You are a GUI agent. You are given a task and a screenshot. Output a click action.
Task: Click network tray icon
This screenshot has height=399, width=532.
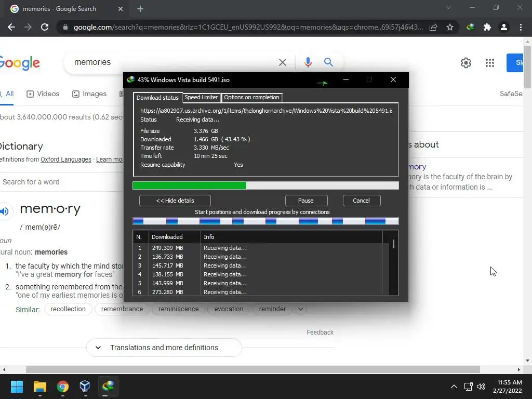click(469, 387)
